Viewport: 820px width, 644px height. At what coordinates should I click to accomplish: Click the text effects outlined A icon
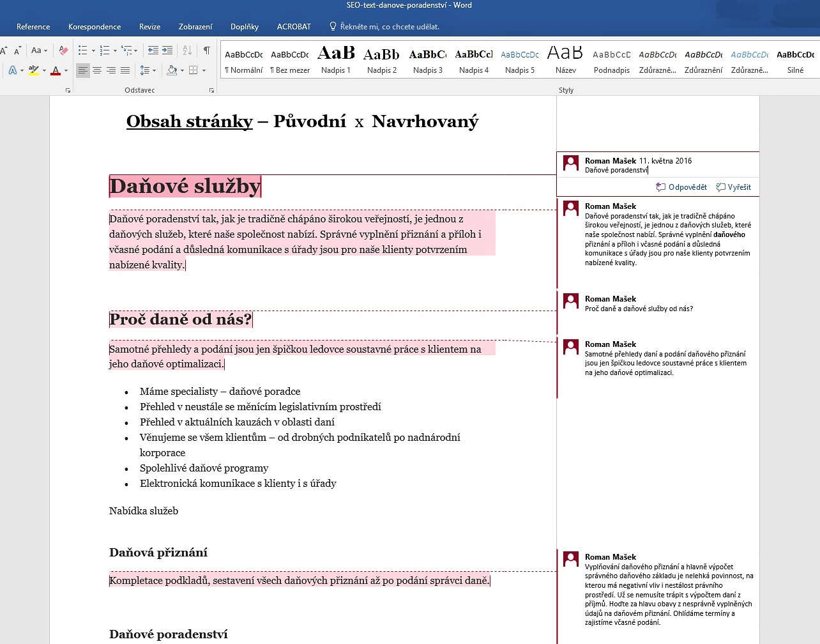pos(13,70)
